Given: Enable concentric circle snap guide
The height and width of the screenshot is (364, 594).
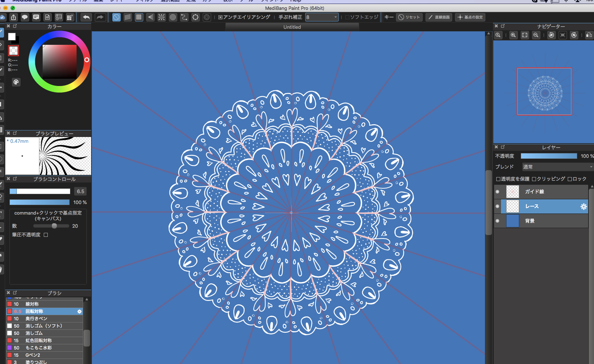Looking at the screenshot, I should (173, 17).
